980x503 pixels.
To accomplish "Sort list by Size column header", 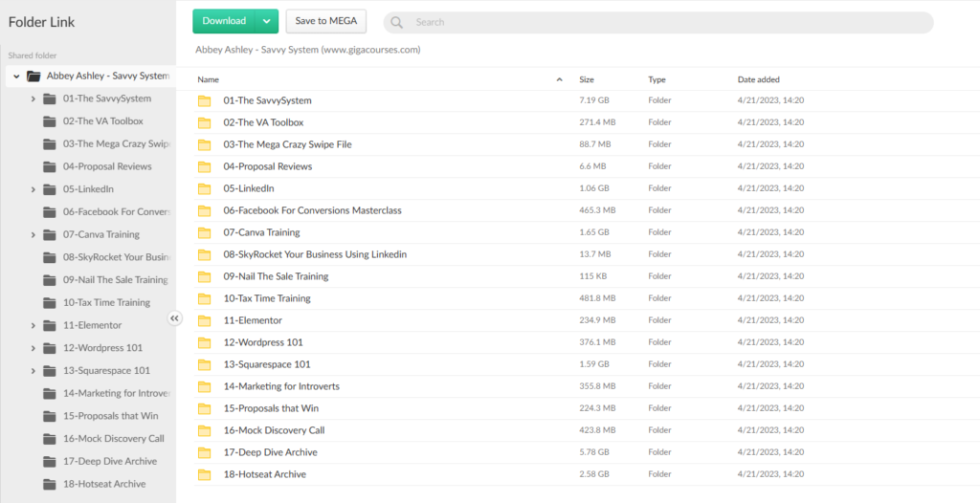I will click(587, 79).
